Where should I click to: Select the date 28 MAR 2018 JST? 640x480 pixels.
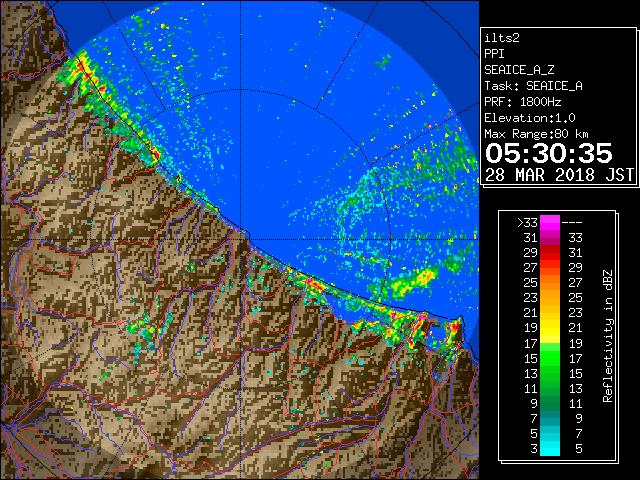click(559, 175)
